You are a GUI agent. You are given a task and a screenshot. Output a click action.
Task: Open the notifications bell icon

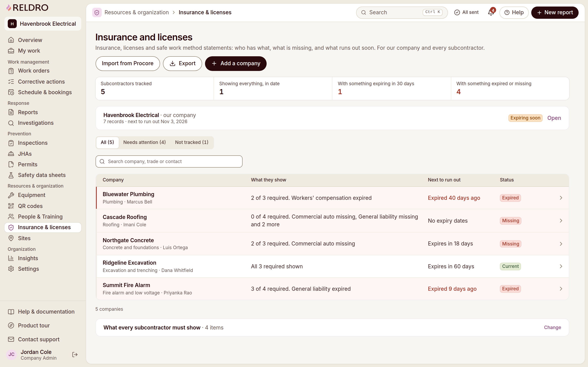(x=491, y=12)
